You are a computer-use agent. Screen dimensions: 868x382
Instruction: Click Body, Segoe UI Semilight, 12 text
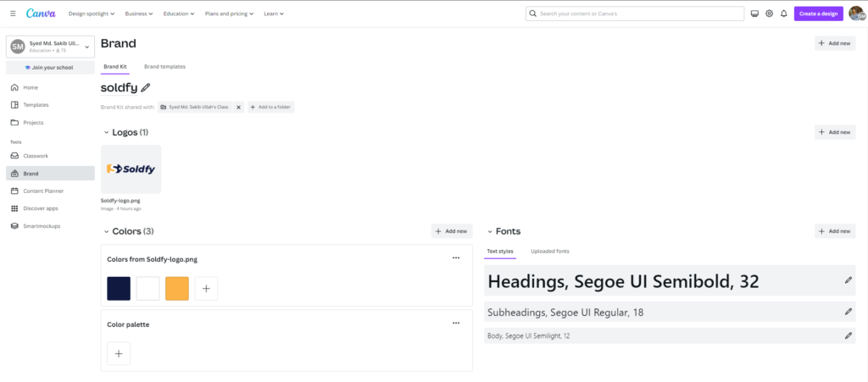click(529, 335)
